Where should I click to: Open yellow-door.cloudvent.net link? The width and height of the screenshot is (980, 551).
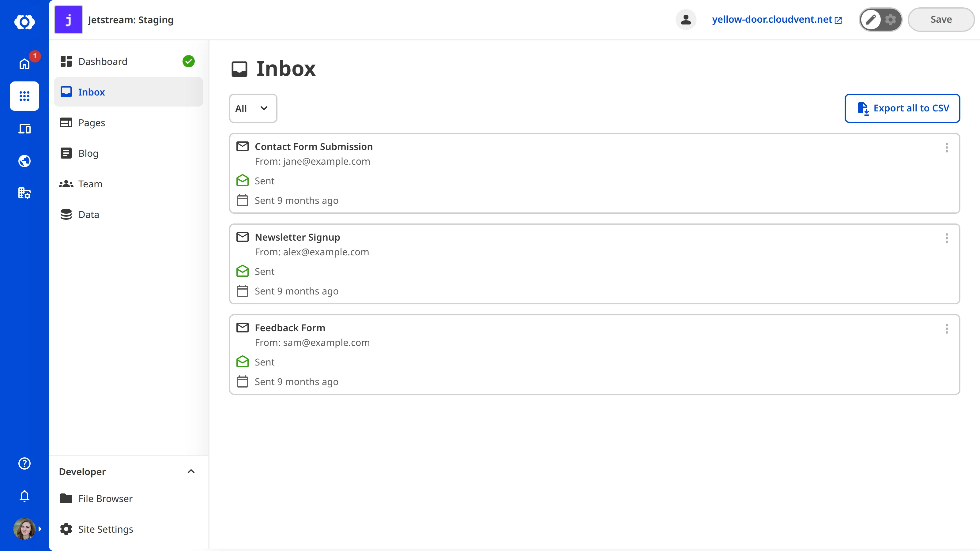click(776, 19)
